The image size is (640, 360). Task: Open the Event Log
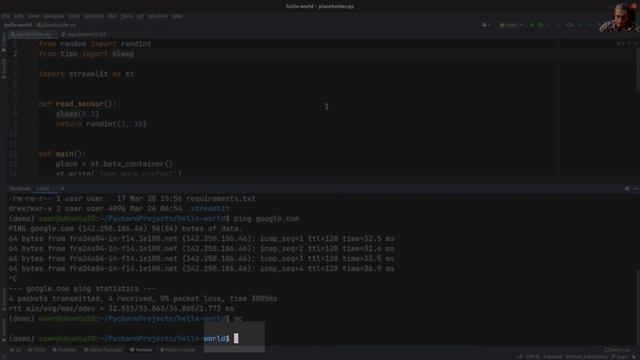(x=617, y=350)
